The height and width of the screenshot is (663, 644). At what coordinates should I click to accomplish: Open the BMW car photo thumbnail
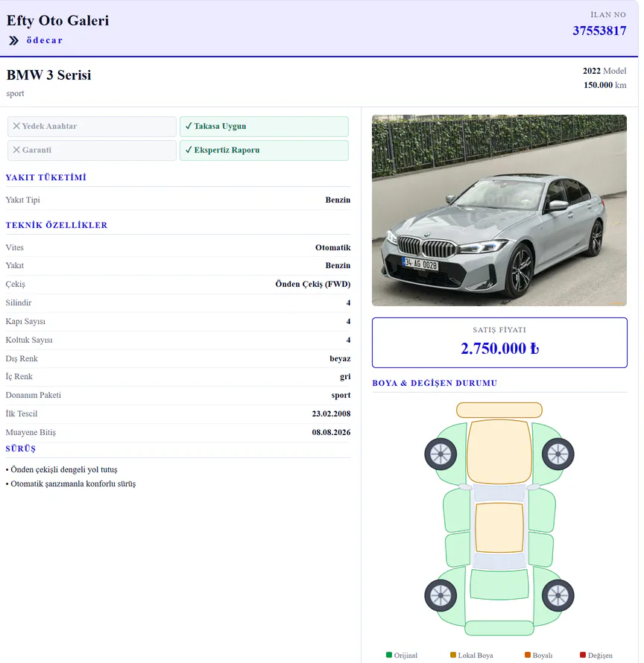(499, 210)
